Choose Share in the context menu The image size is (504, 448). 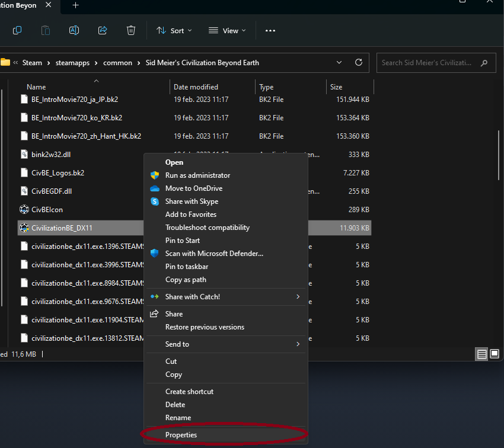pyautogui.click(x=226, y=313)
